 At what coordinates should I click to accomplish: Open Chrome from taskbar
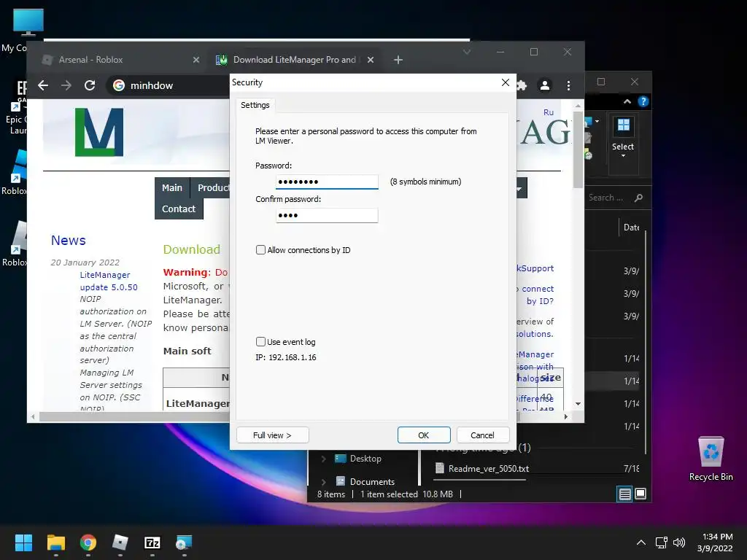tap(88, 542)
